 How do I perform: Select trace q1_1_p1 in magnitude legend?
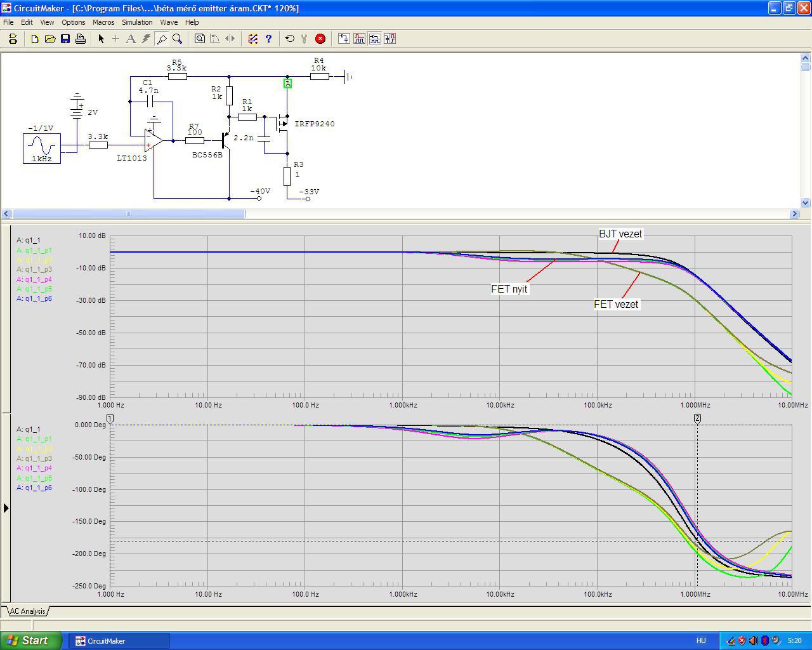coord(34,251)
